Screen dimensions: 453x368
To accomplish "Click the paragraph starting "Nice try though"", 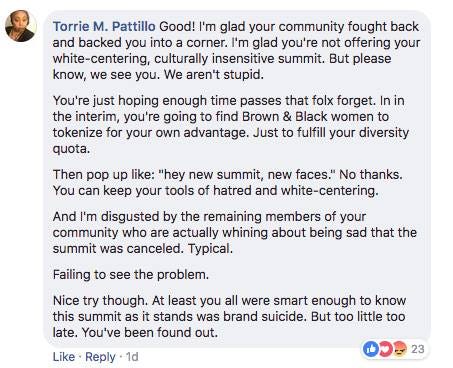I will tap(229, 317).
